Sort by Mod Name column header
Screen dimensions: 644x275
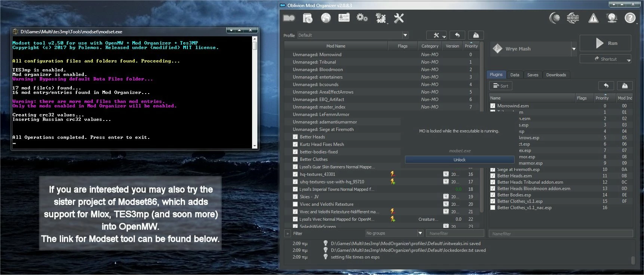coord(336,46)
